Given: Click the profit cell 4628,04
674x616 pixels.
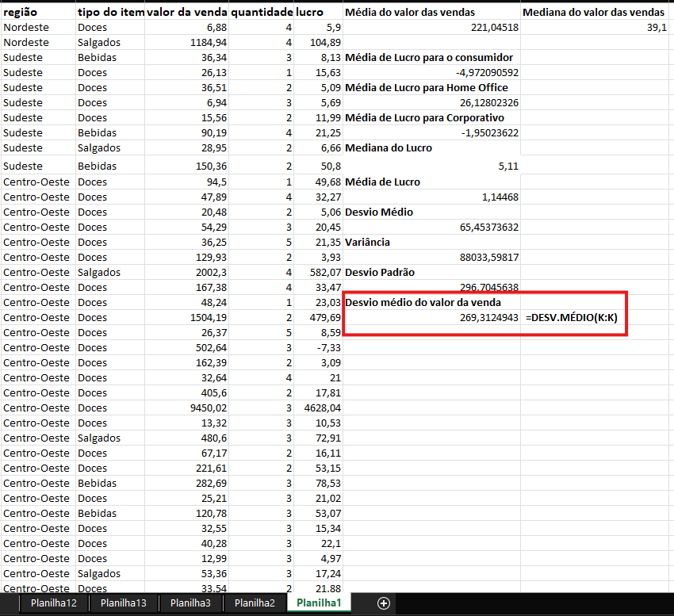Looking at the screenshot, I should pos(318,407).
